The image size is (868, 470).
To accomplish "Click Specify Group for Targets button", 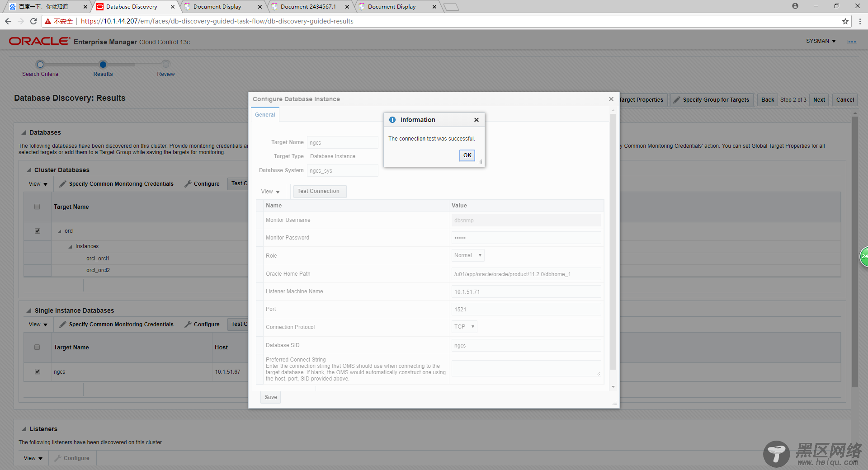I will coord(712,100).
